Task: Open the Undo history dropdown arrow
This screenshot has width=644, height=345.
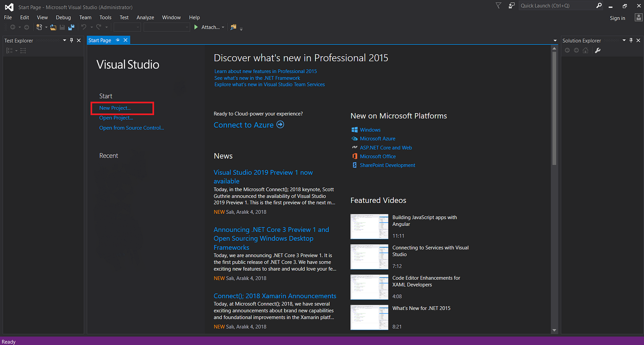Action: click(x=92, y=27)
